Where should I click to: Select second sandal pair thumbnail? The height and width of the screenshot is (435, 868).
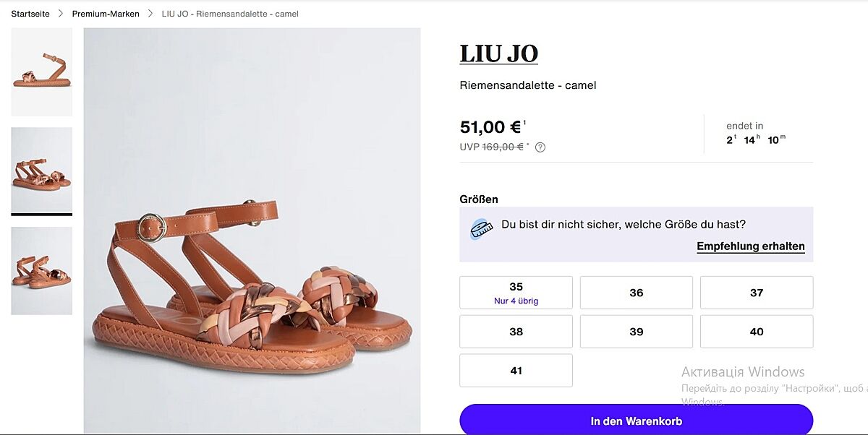tap(41, 170)
